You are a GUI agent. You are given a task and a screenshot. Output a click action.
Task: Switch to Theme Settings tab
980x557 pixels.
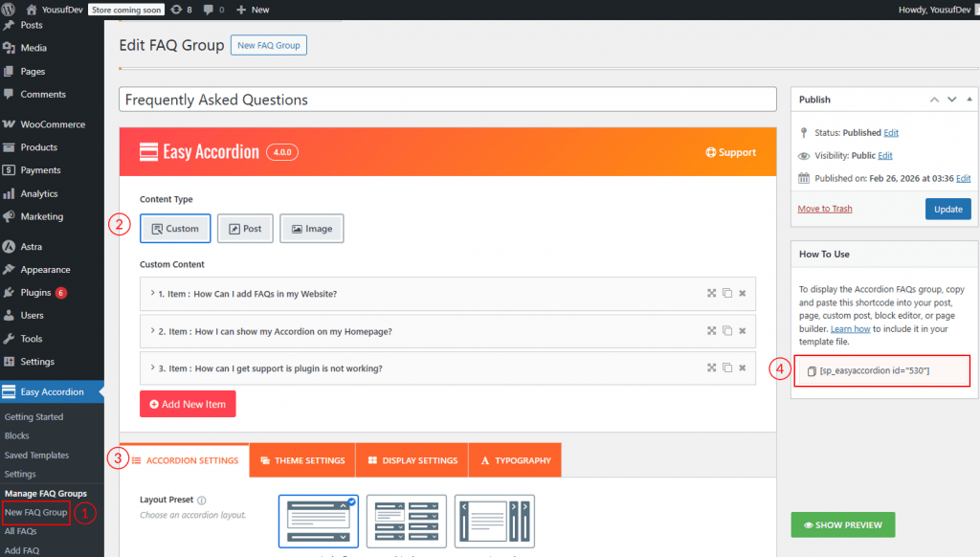[301, 460]
